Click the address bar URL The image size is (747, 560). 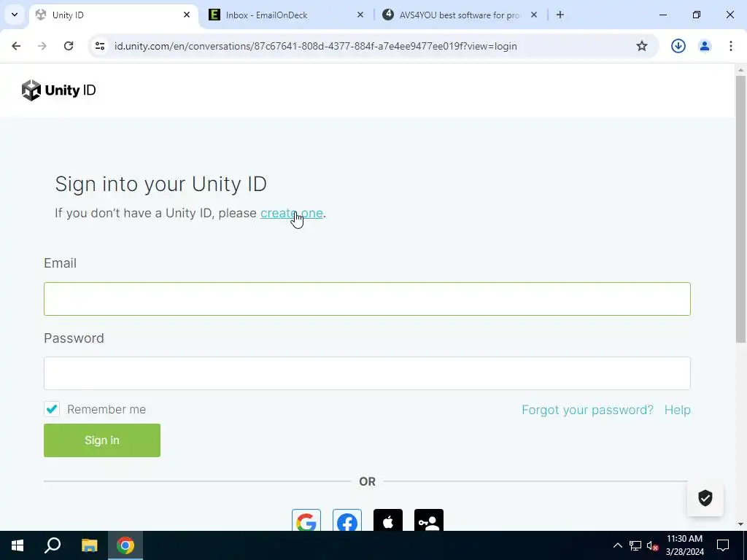(x=315, y=46)
